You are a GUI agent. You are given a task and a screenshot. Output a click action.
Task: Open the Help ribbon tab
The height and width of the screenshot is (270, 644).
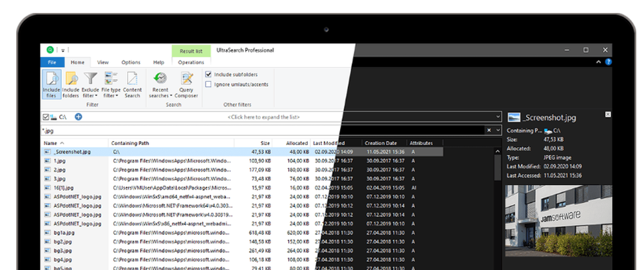[158, 63]
